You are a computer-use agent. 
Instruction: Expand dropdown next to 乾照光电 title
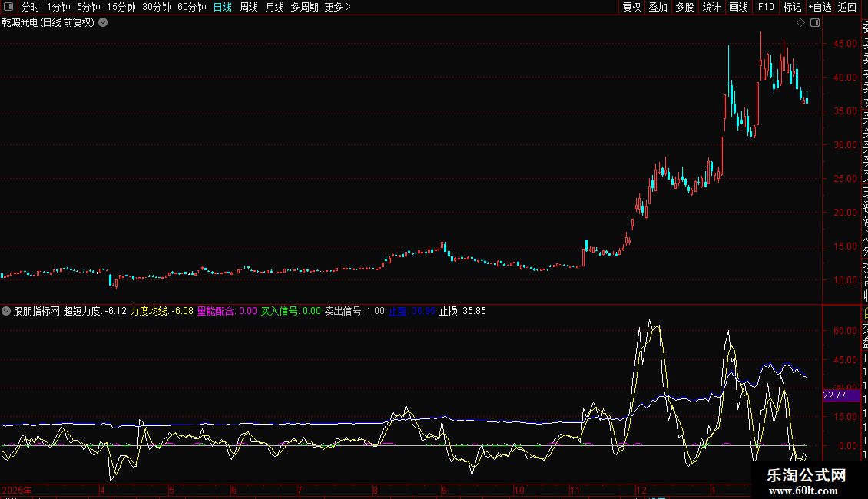point(103,23)
